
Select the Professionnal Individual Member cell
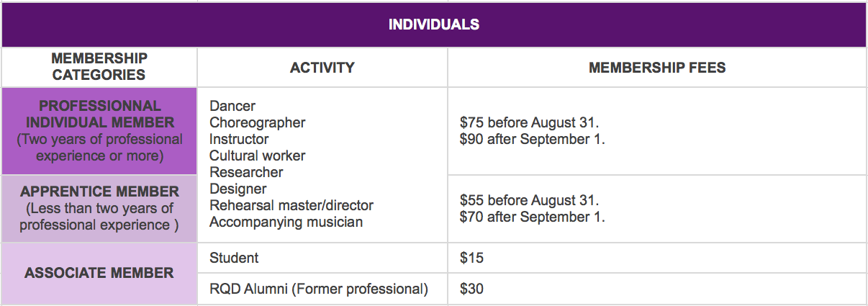point(99,131)
